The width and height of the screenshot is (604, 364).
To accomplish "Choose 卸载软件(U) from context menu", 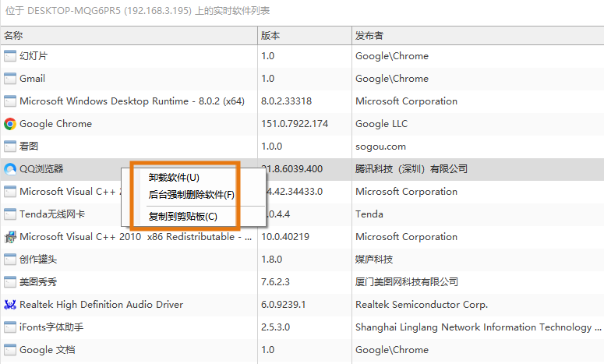I will click(174, 178).
